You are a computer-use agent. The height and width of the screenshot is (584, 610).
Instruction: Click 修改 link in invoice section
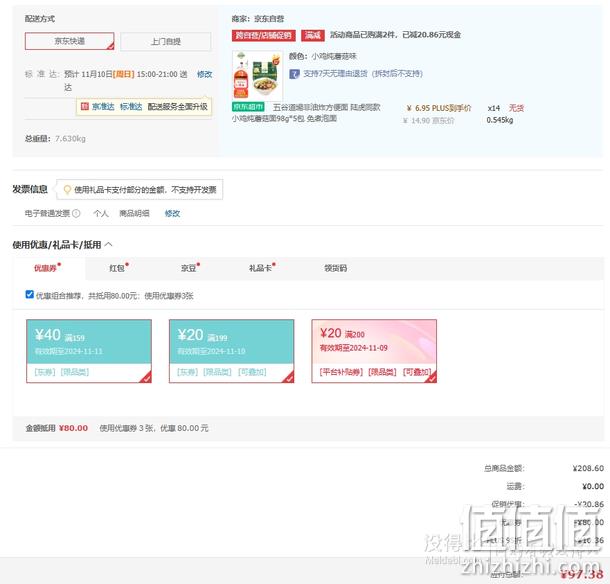pos(172,213)
